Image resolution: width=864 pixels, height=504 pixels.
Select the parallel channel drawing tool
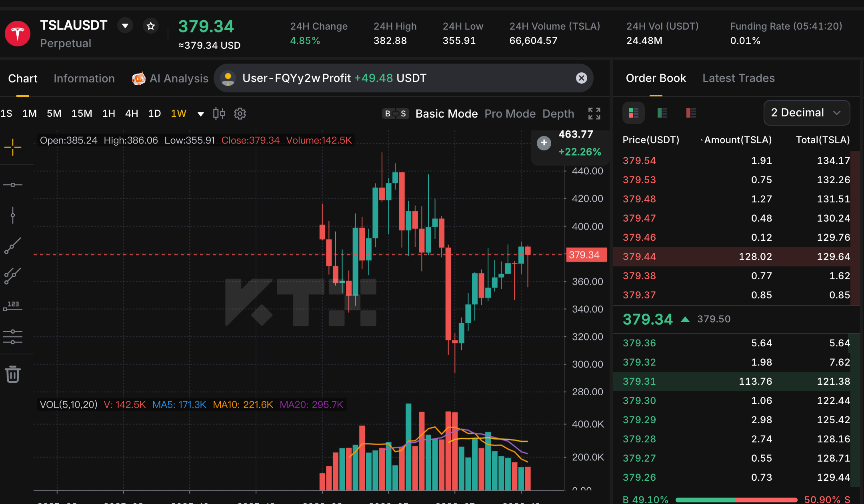click(x=13, y=276)
